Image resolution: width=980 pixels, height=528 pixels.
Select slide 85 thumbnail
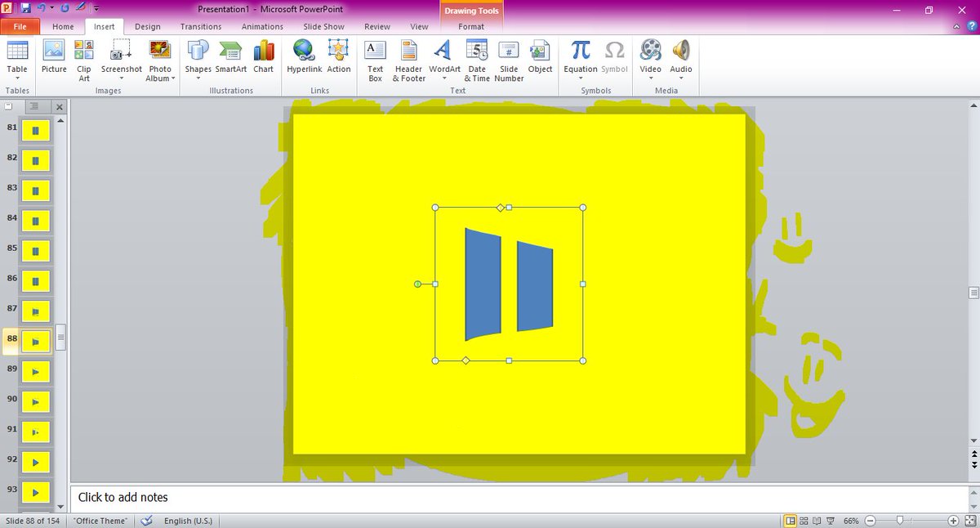point(36,250)
